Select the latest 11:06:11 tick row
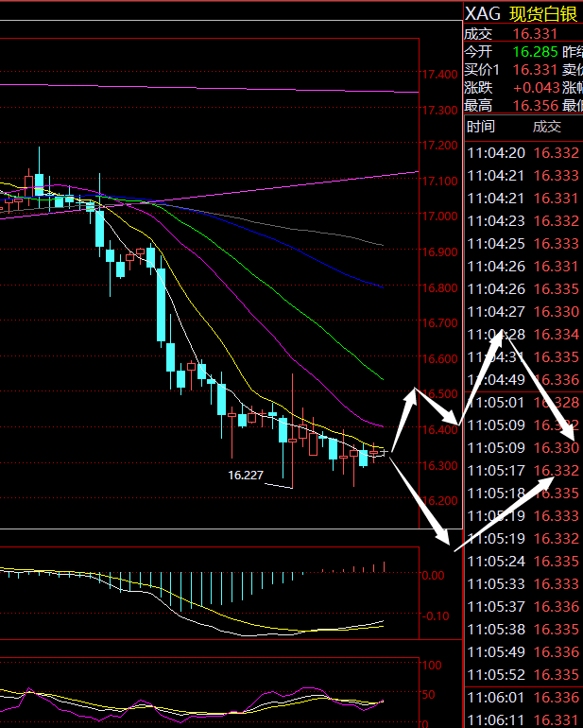This screenshot has width=583, height=728. (523, 719)
